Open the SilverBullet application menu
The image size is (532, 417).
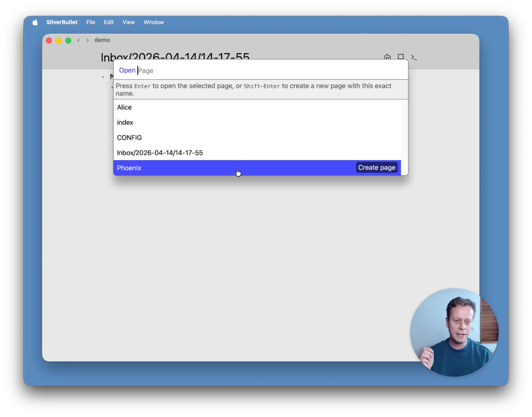[62, 22]
